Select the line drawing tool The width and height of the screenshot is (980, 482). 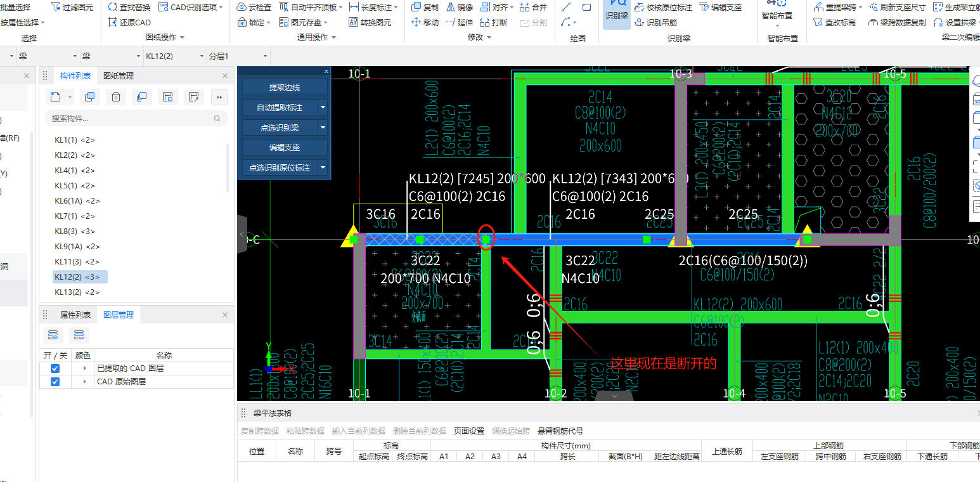(566, 7)
